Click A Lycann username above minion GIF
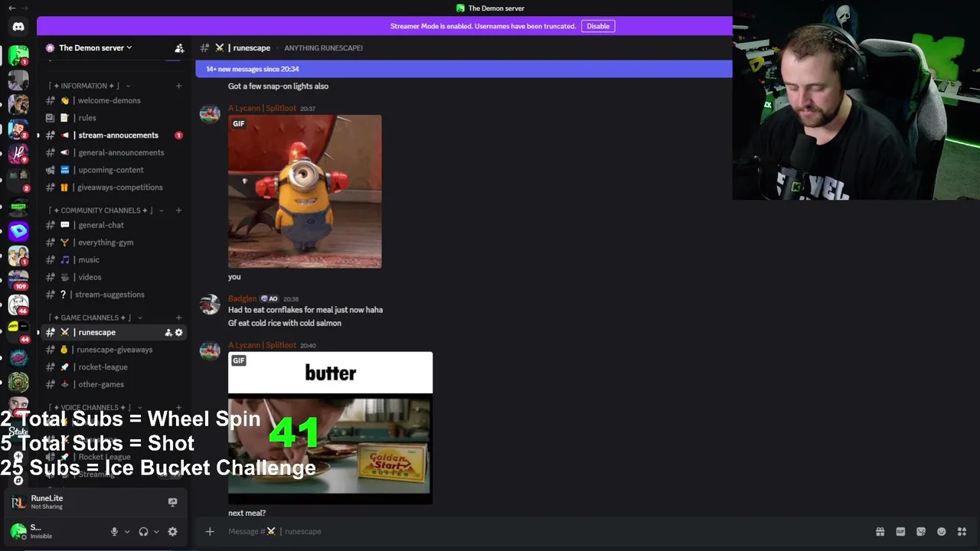This screenshot has width=980, height=551. pyautogui.click(x=262, y=109)
